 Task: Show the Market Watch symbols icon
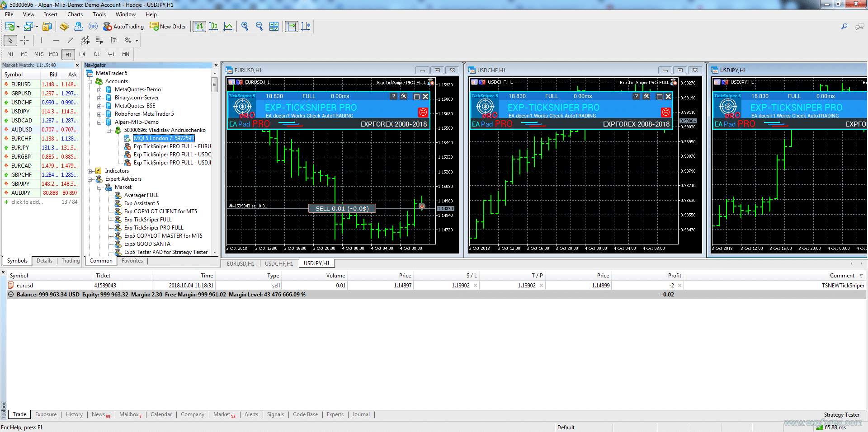47,26
